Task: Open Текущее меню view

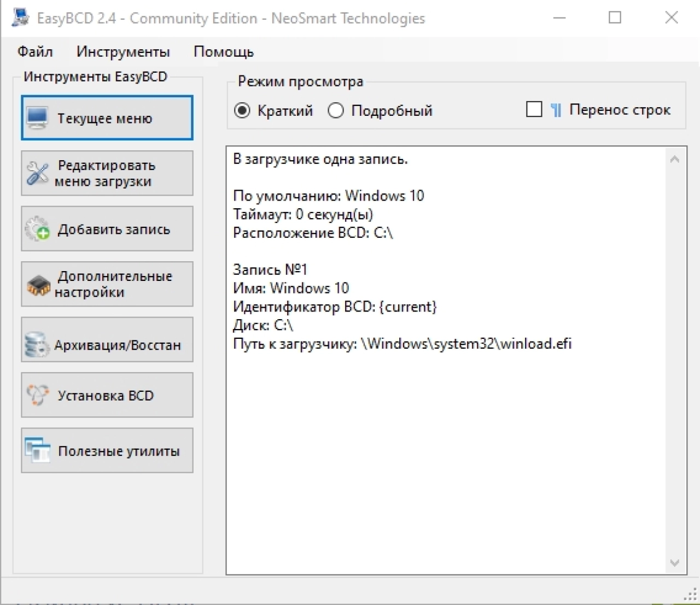Action: pyautogui.click(x=107, y=118)
